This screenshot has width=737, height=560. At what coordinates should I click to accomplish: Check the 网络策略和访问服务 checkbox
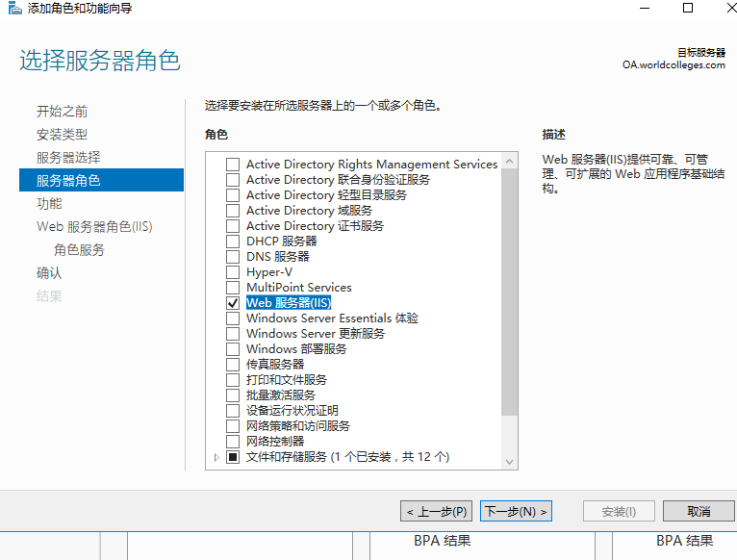(x=233, y=426)
